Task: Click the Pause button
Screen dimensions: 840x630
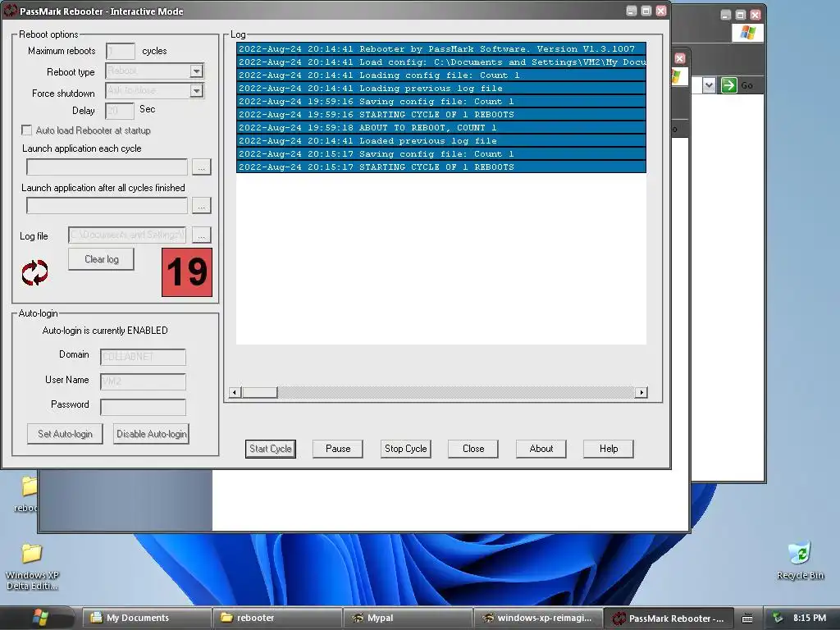Action: click(338, 449)
